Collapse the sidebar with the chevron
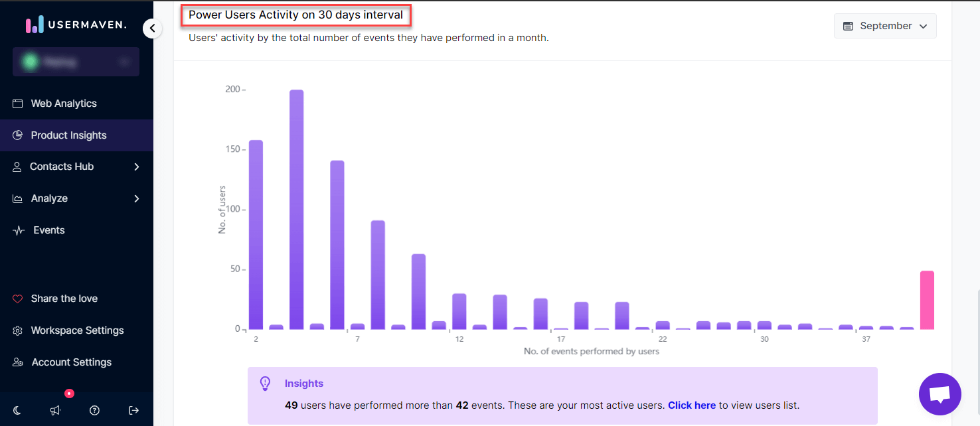This screenshot has height=426, width=980. [x=153, y=29]
